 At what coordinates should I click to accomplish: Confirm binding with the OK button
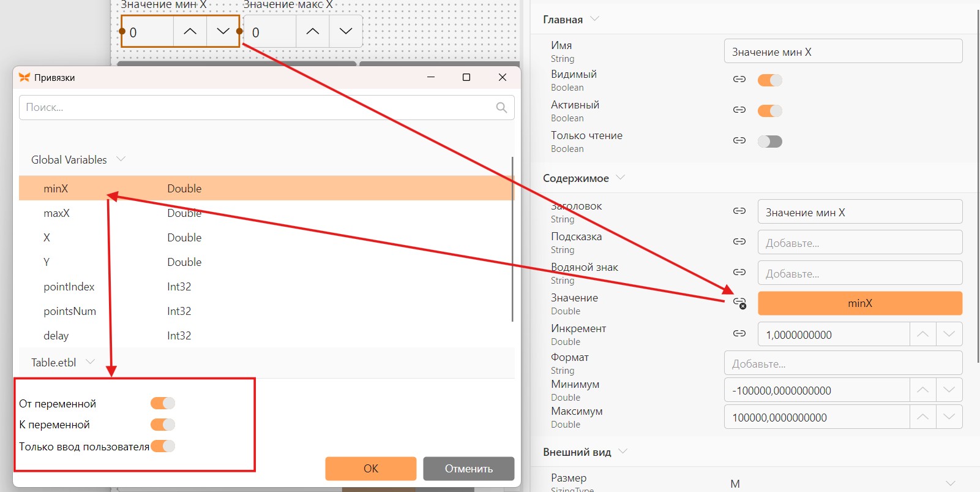tap(371, 469)
